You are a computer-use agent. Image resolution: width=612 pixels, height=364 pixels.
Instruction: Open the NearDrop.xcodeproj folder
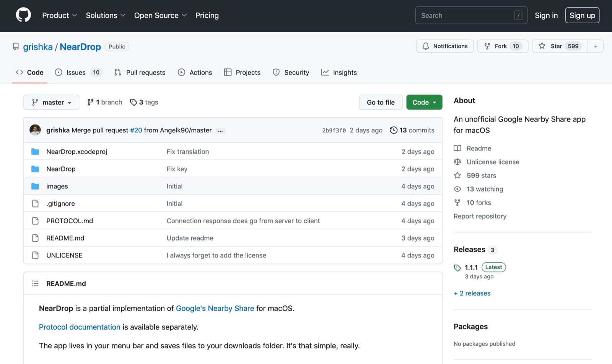(x=76, y=151)
